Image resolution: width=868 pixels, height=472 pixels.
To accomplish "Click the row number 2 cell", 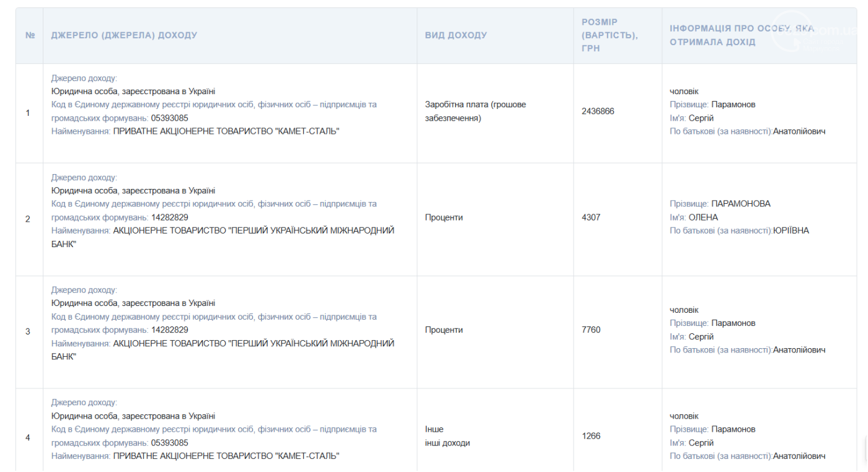I will coord(28,219).
